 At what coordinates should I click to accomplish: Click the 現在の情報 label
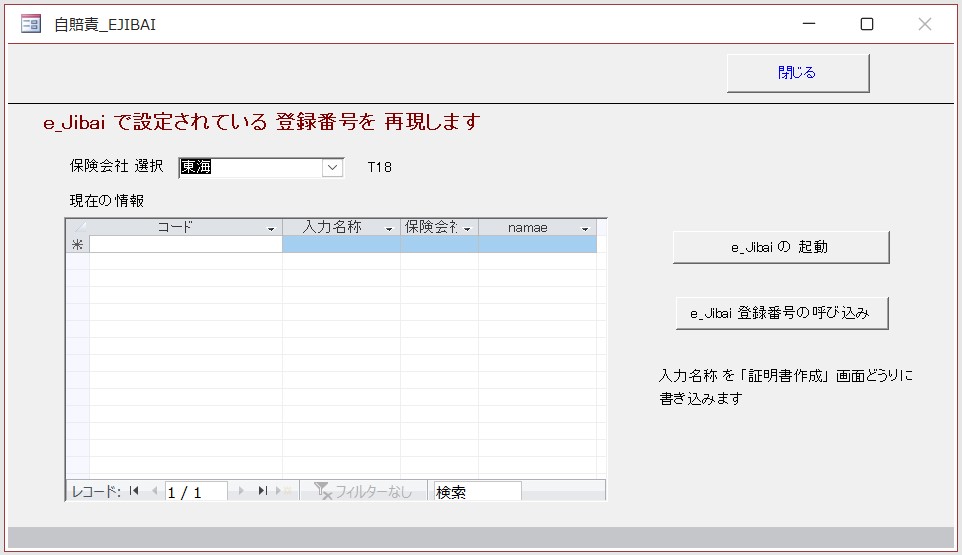[x=107, y=201]
